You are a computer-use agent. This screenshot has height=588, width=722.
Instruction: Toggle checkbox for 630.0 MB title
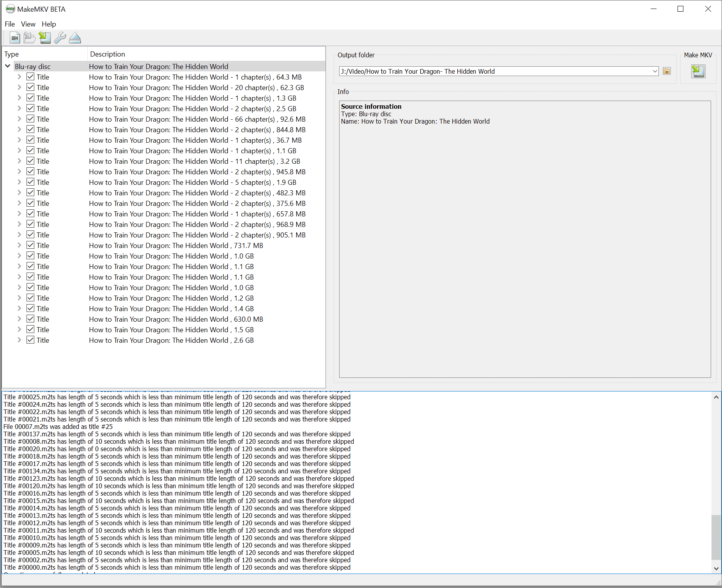pyautogui.click(x=30, y=319)
